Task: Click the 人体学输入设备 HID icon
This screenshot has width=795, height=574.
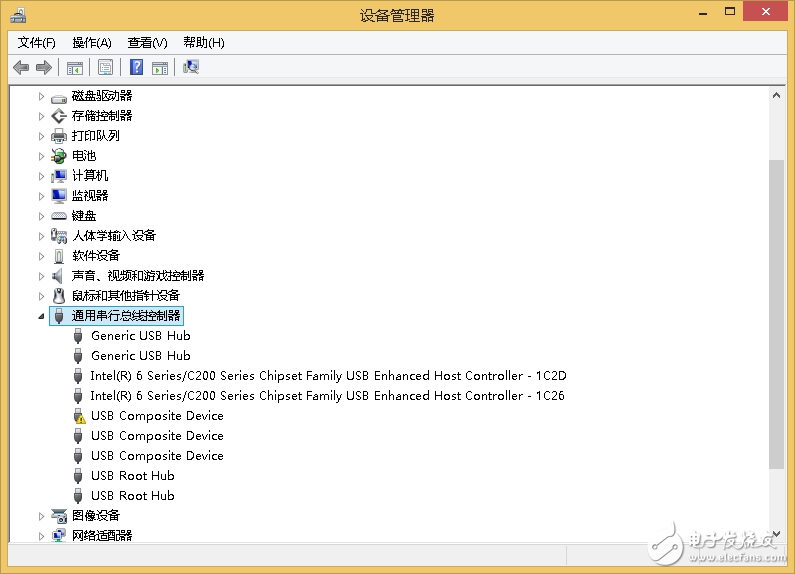Action: 59,236
